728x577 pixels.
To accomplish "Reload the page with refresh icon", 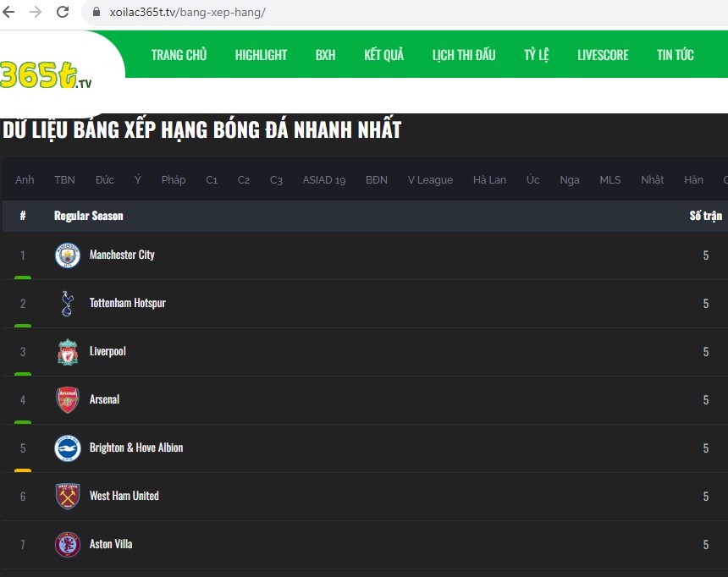I will click(x=63, y=12).
